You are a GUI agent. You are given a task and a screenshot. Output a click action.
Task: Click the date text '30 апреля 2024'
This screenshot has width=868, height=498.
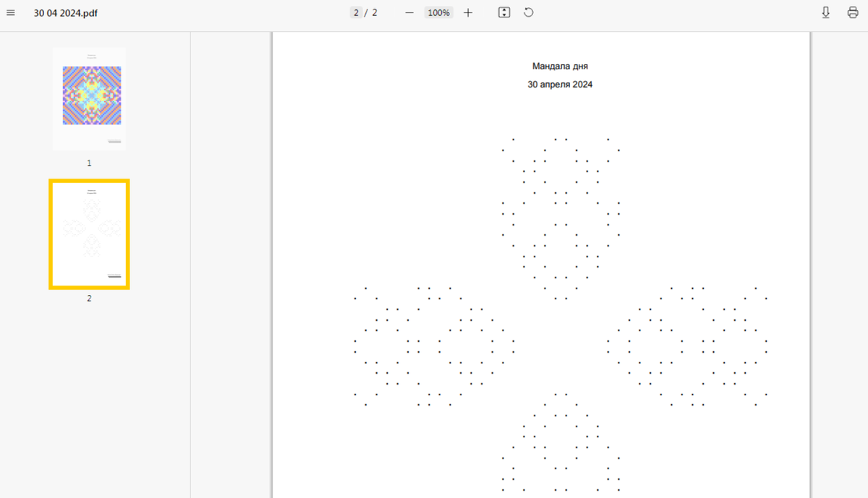[560, 85]
